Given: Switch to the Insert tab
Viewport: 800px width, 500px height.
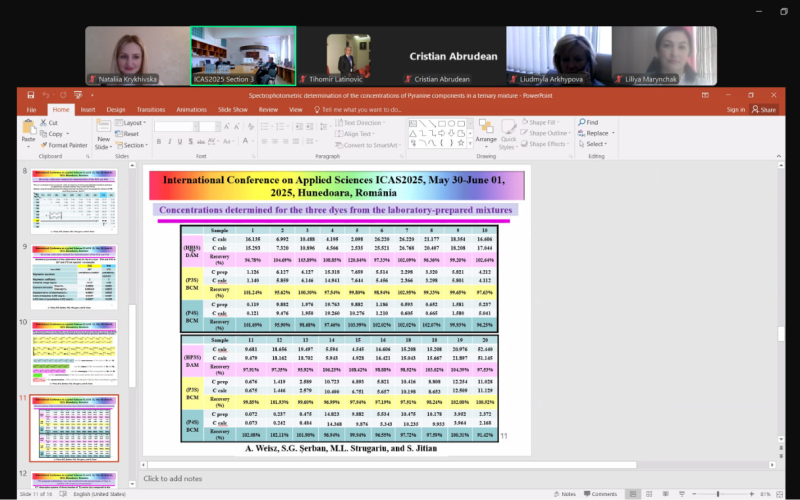Looking at the screenshot, I should (x=88, y=110).
